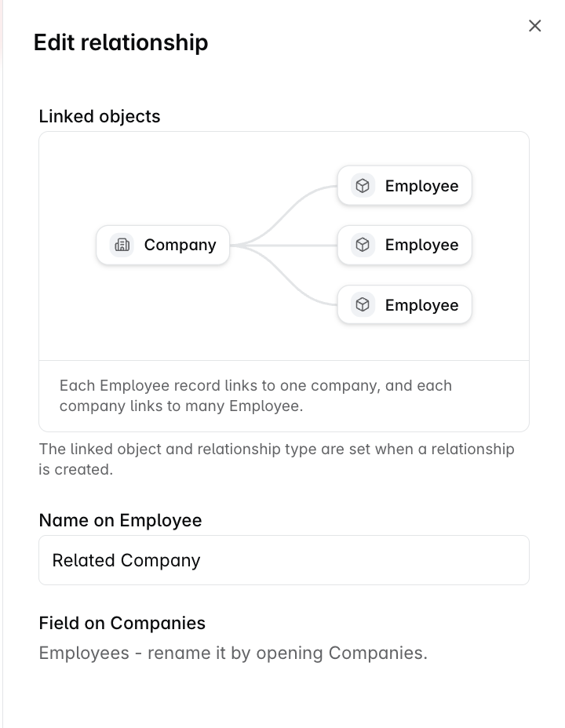Click the Name on Employee label
The width and height of the screenshot is (565, 728).
(120, 520)
